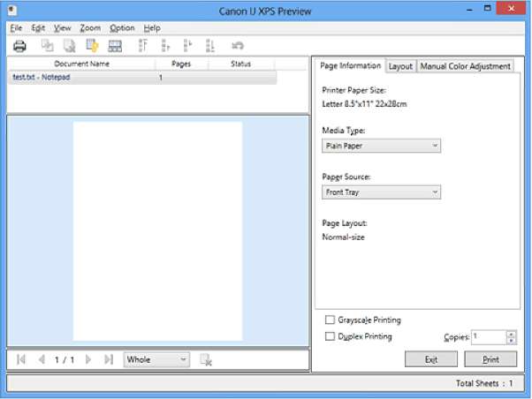This screenshot has width=532, height=399.
Task: Open the Option menu
Action: point(122,28)
